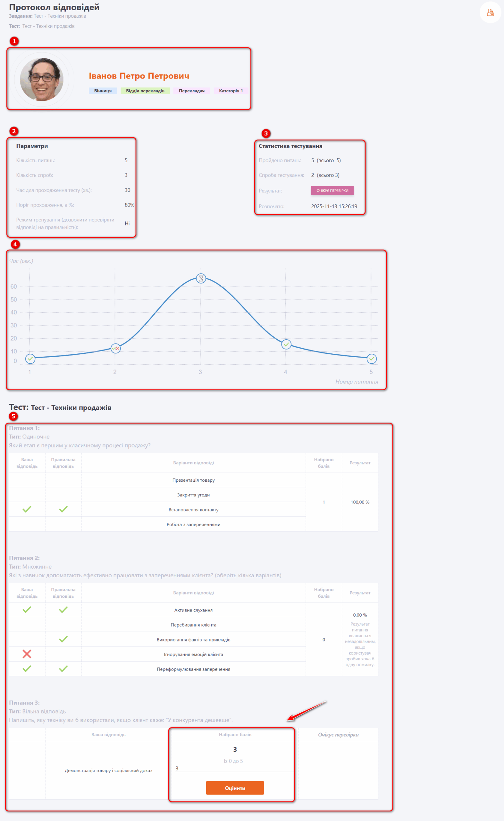Click the hourglass marker on question 3
Image resolution: width=504 pixels, height=821 pixels.
coord(201,278)
